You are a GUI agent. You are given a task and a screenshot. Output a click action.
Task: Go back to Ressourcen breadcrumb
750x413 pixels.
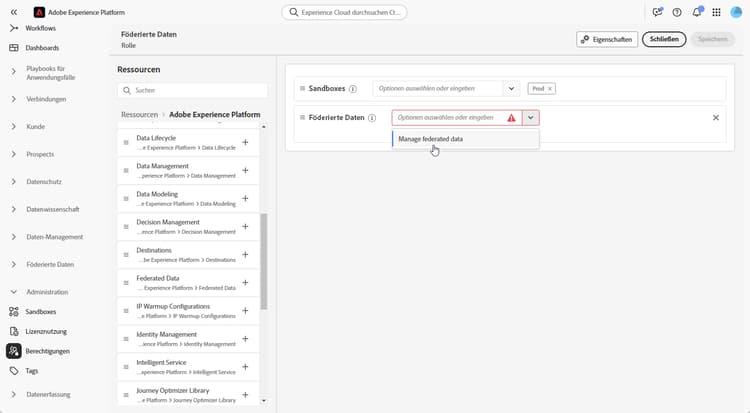pos(139,114)
